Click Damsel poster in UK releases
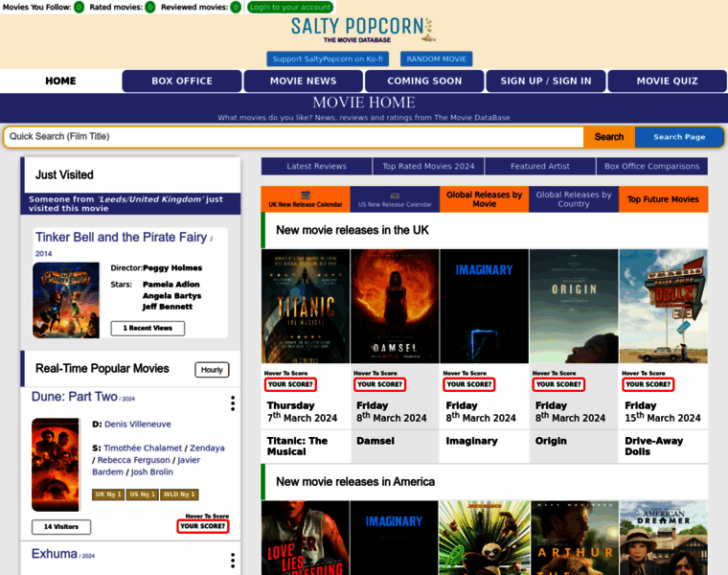 pos(395,307)
